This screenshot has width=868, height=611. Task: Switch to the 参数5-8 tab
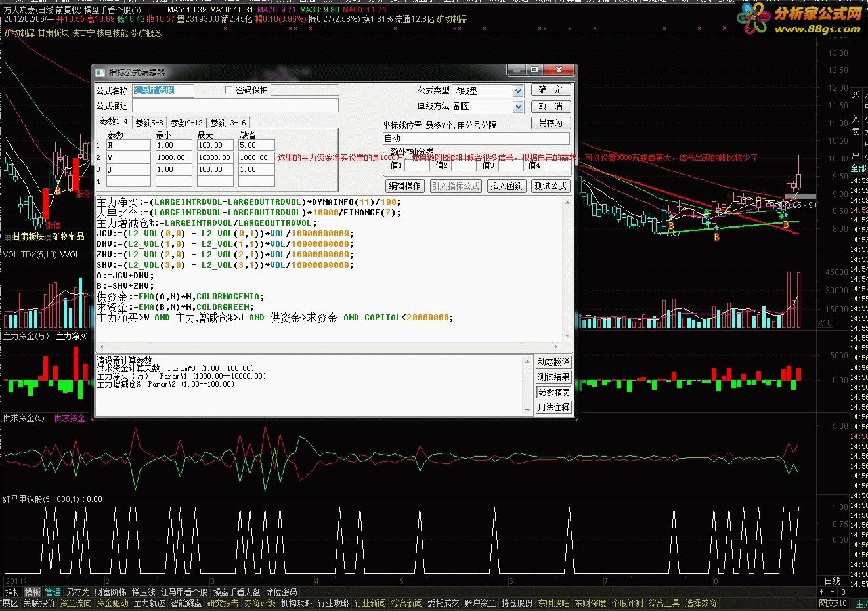(150, 123)
